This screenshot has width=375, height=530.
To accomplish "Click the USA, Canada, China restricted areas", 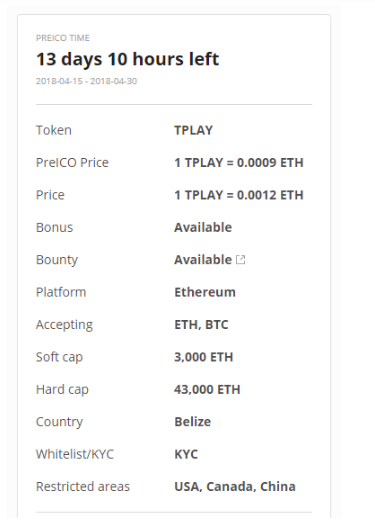I will (x=235, y=486).
